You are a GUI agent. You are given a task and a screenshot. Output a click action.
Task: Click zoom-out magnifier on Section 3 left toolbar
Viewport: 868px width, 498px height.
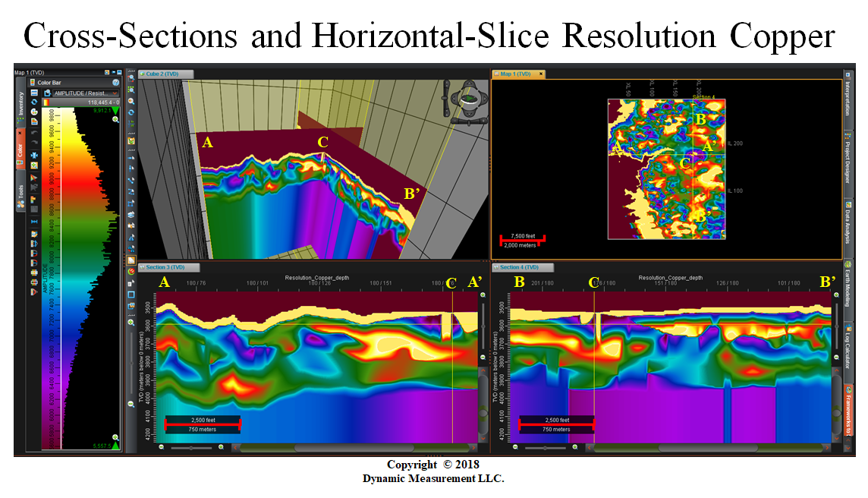click(x=131, y=405)
